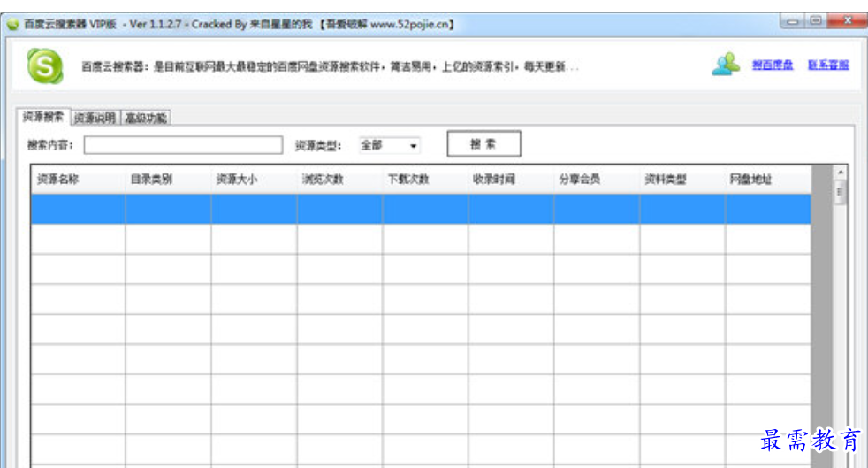Click the scrollbar up arrow
This screenshot has width=868, height=468.
click(841, 173)
